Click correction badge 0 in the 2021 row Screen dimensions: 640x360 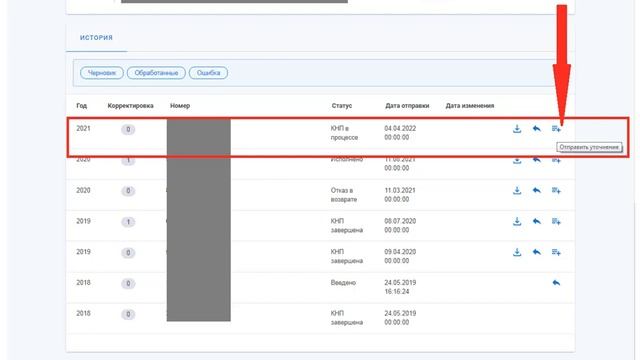(x=128, y=130)
